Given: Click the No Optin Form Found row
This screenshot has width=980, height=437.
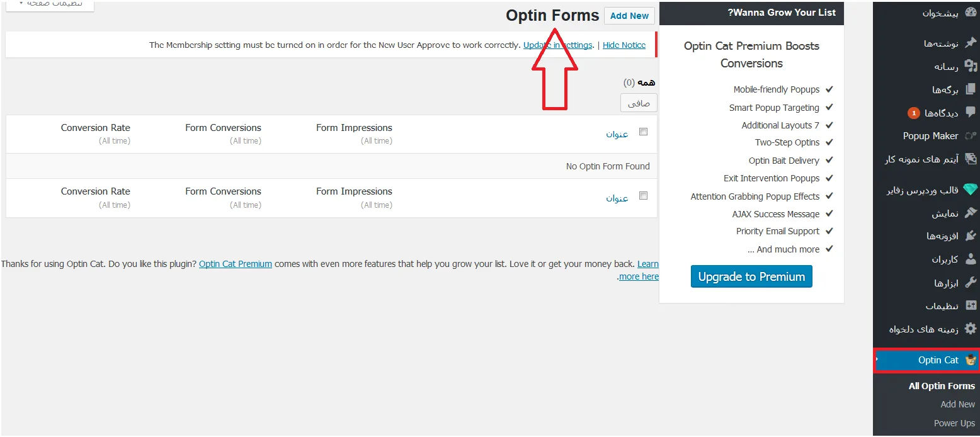Looking at the screenshot, I should coord(331,166).
